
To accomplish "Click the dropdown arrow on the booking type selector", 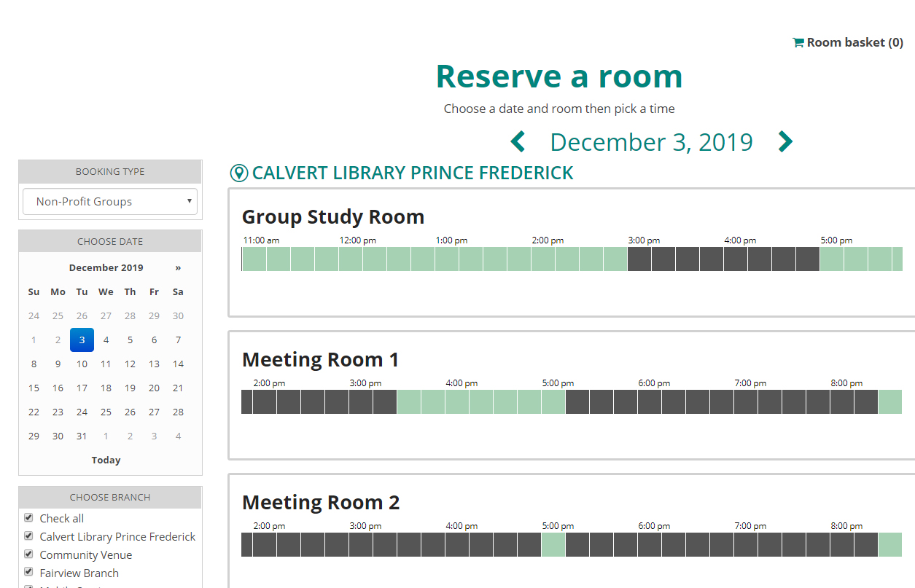I will tap(190, 201).
